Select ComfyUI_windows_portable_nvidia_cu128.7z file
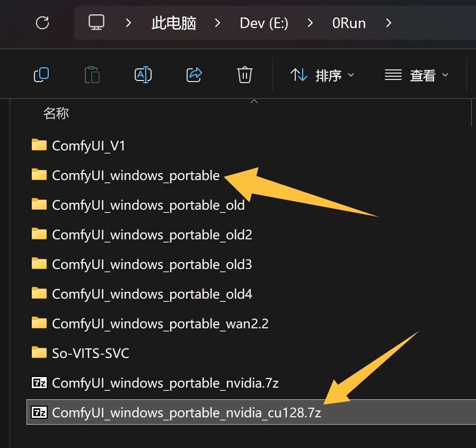 tap(186, 413)
